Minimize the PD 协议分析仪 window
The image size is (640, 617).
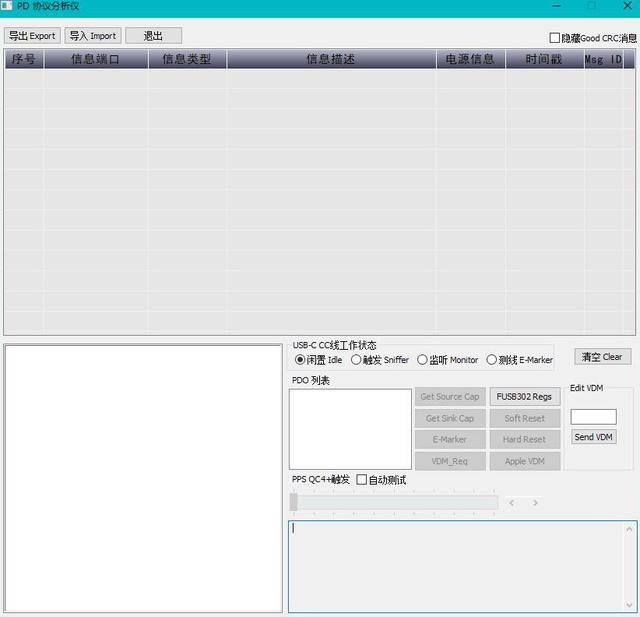click(x=556, y=6)
